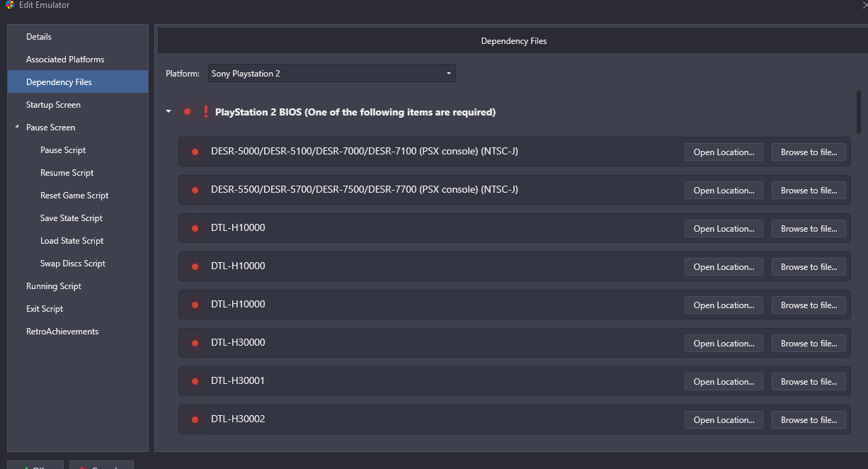Click the red status dot for DESR-5500 entry
Image resolution: width=868 pixels, height=469 pixels.
click(195, 190)
